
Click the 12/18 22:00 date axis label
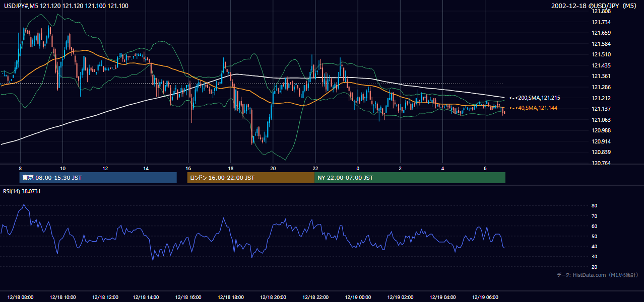(316, 297)
